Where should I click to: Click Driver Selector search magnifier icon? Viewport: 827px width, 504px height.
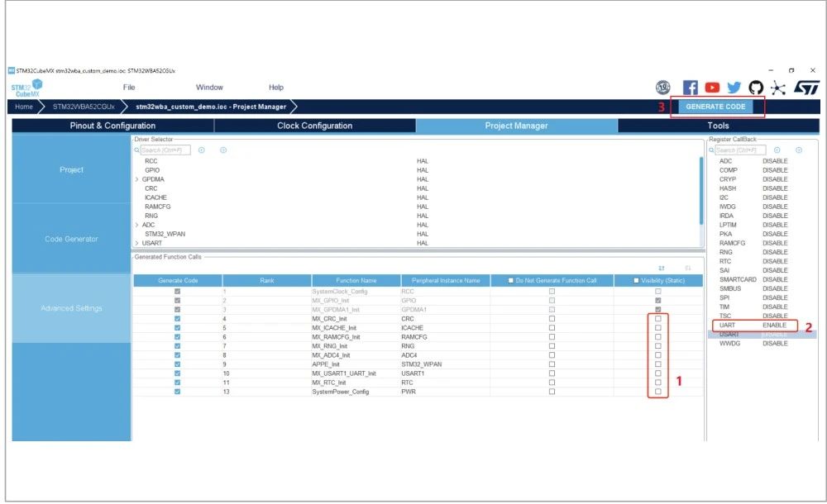136,150
